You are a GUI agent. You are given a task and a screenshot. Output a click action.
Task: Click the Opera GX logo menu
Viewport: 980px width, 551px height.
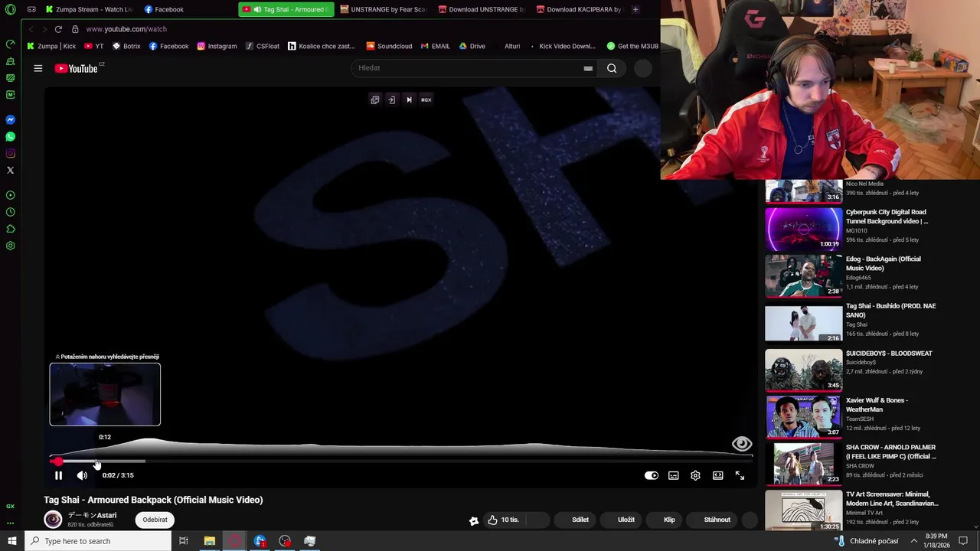coord(10,9)
